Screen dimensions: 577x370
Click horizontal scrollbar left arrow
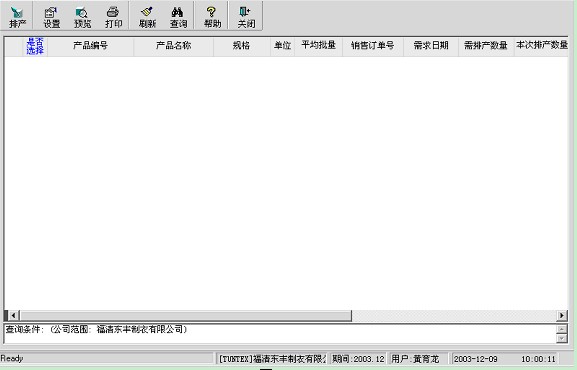tap(13, 316)
